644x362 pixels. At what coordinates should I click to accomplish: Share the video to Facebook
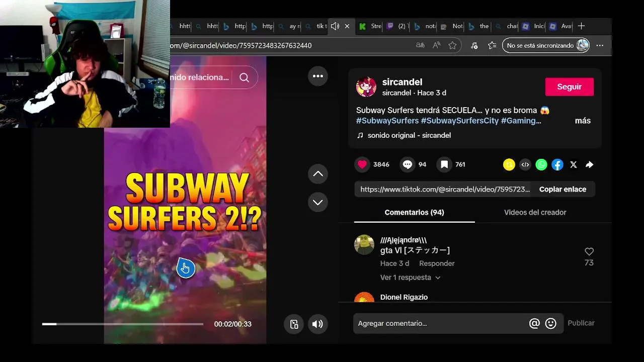pyautogui.click(x=557, y=164)
